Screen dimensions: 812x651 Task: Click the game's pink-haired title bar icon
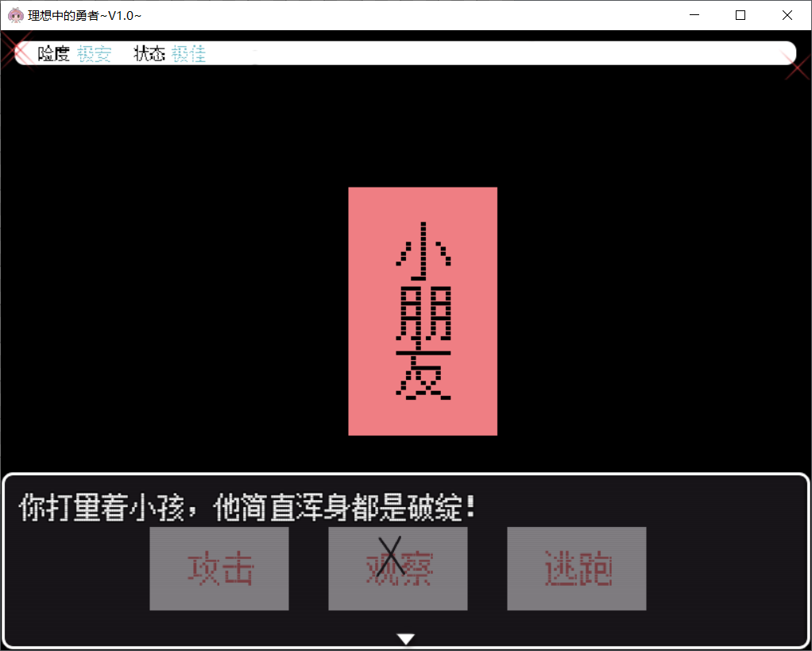point(16,16)
